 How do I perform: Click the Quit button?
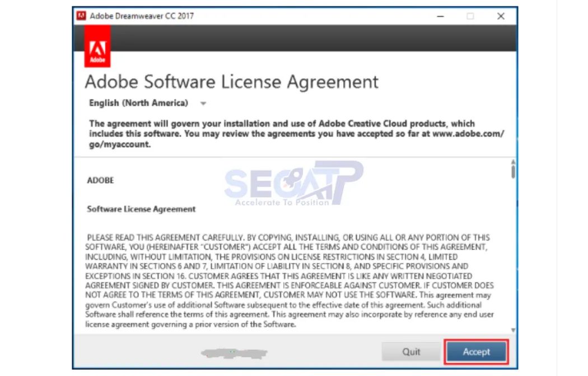tap(411, 351)
